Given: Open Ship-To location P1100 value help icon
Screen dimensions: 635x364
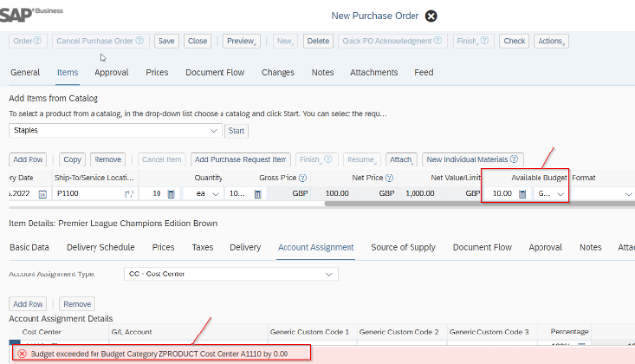Looking at the screenshot, I should (x=129, y=194).
